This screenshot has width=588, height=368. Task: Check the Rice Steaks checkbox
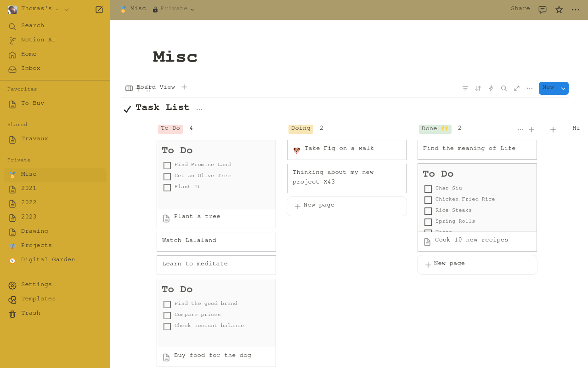[x=428, y=211]
